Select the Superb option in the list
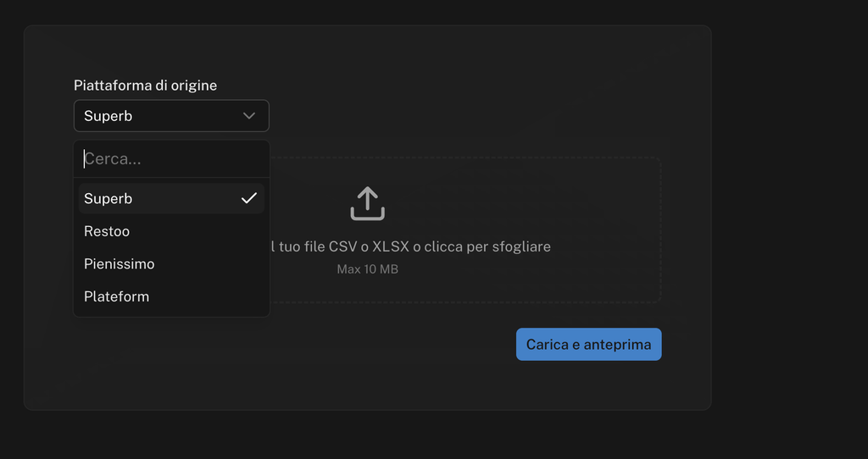This screenshot has height=459, width=868. (x=171, y=198)
